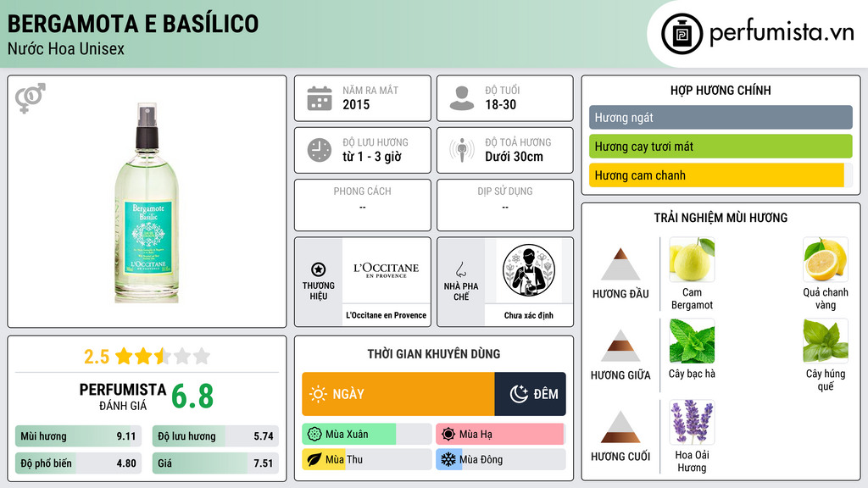868x488 pixels.
Task: Click the Mùa Xuân season bar
Action: point(367,435)
